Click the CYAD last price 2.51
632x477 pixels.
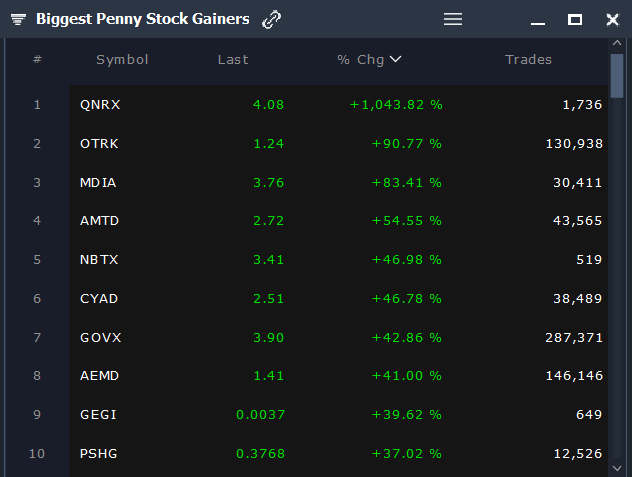268,298
